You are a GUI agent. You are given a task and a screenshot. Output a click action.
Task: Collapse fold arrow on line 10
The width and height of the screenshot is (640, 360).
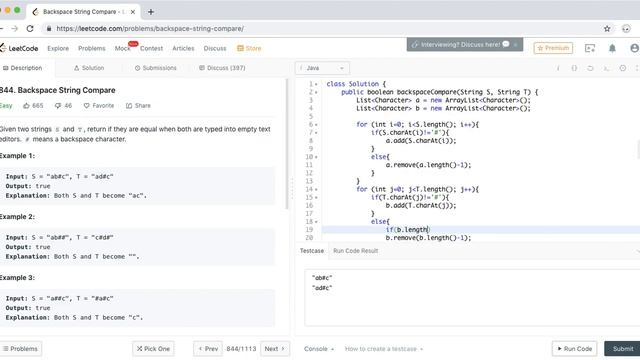(316, 157)
